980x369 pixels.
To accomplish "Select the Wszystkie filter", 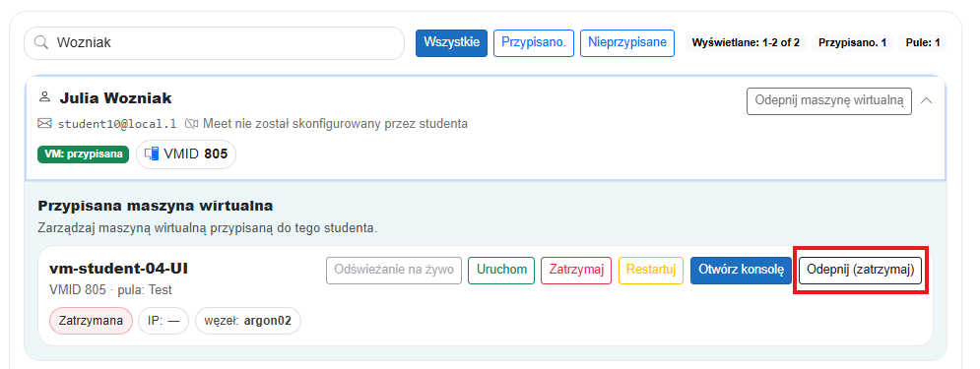I will coord(451,43).
